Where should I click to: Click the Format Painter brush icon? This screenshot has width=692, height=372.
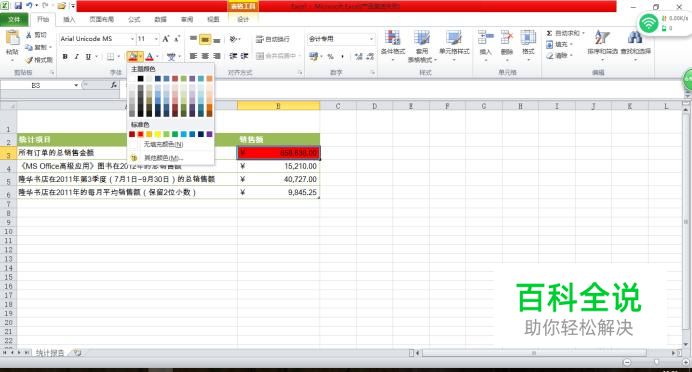[x=29, y=60]
